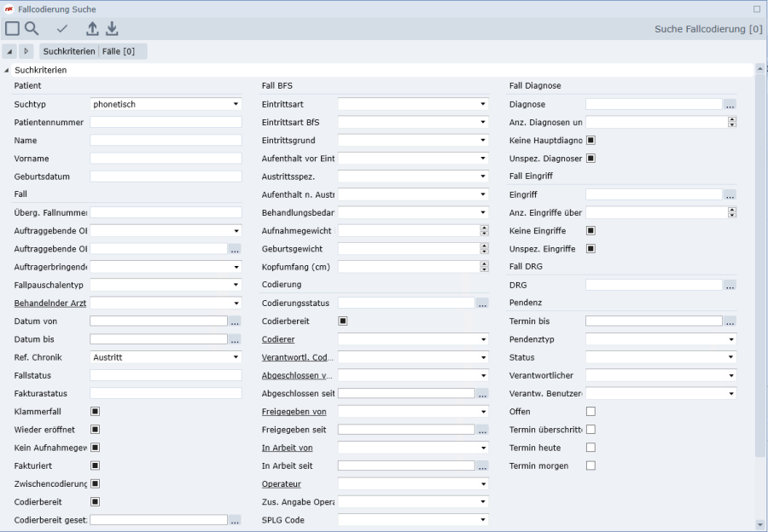
Task: Click the upload arrow toolbar icon
Action: (x=93, y=28)
